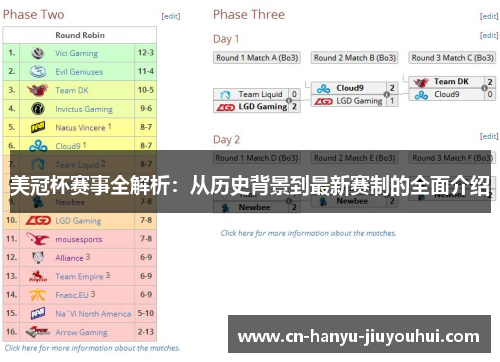Open Cloud9 link in Round Robin row 6
The height and width of the screenshot is (362, 500).
tap(68, 146)
